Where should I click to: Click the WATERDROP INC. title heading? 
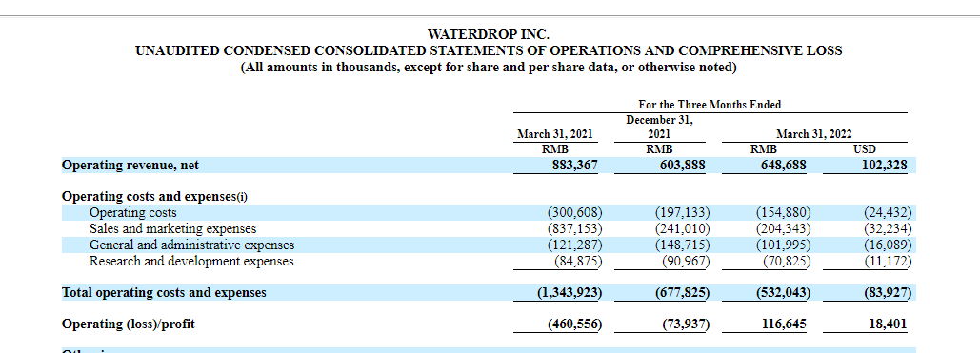(x=489, y=33)
